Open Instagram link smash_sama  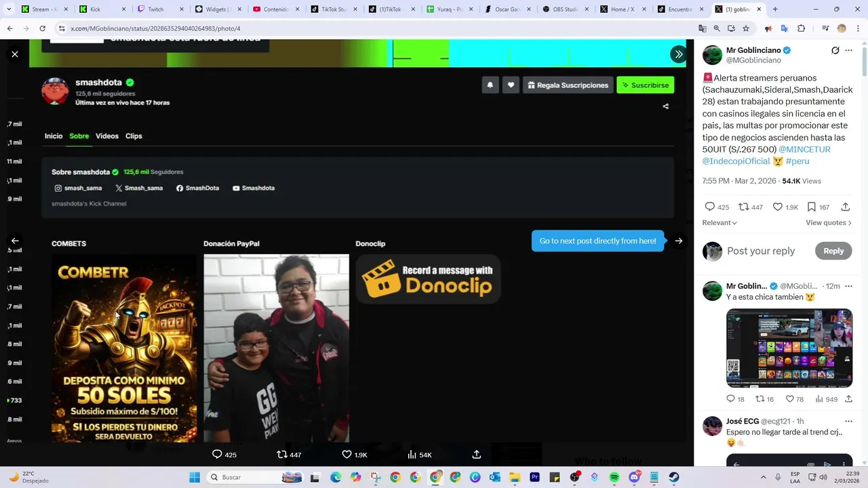78,188
